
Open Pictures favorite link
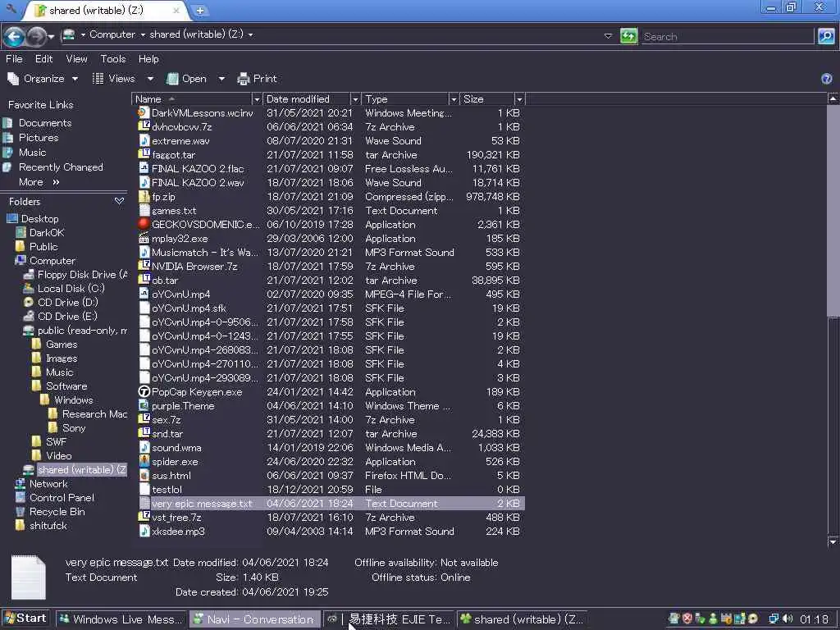coord(39,138)
